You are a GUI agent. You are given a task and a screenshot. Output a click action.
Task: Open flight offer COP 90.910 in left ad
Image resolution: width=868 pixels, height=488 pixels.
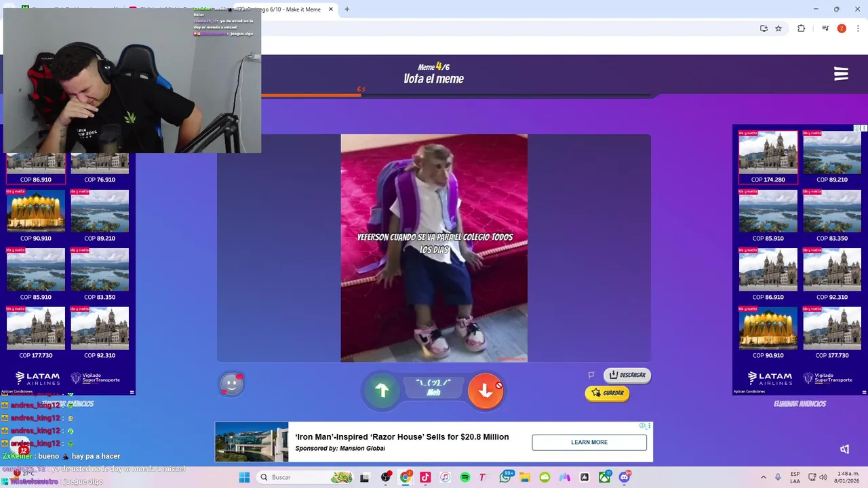(x=36, y=216)
